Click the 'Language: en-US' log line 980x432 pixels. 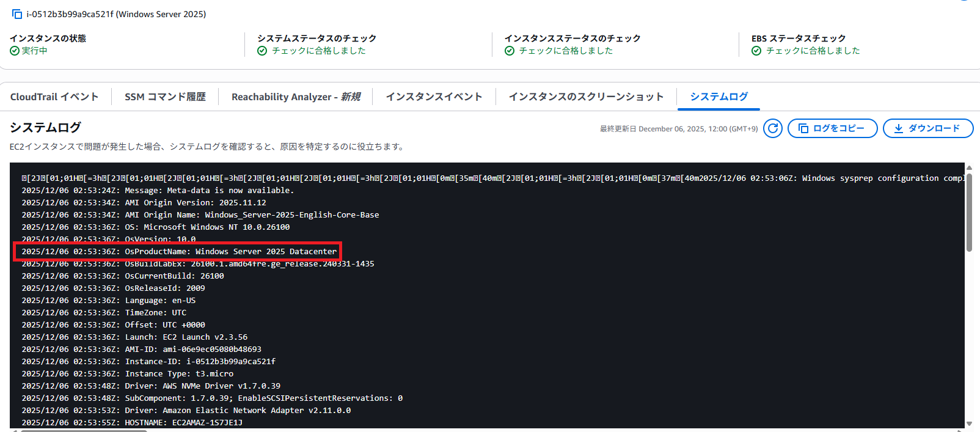[x=109, y=301]
